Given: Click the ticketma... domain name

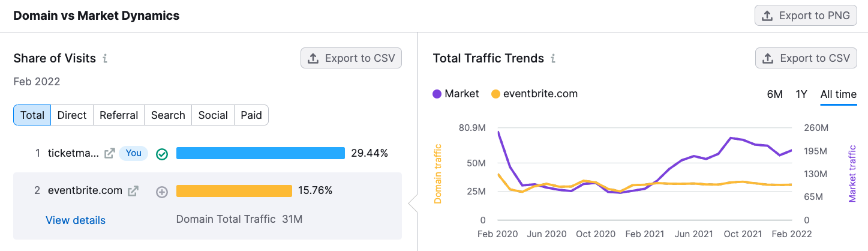Looking at the screenshot, I should point(74,153).
